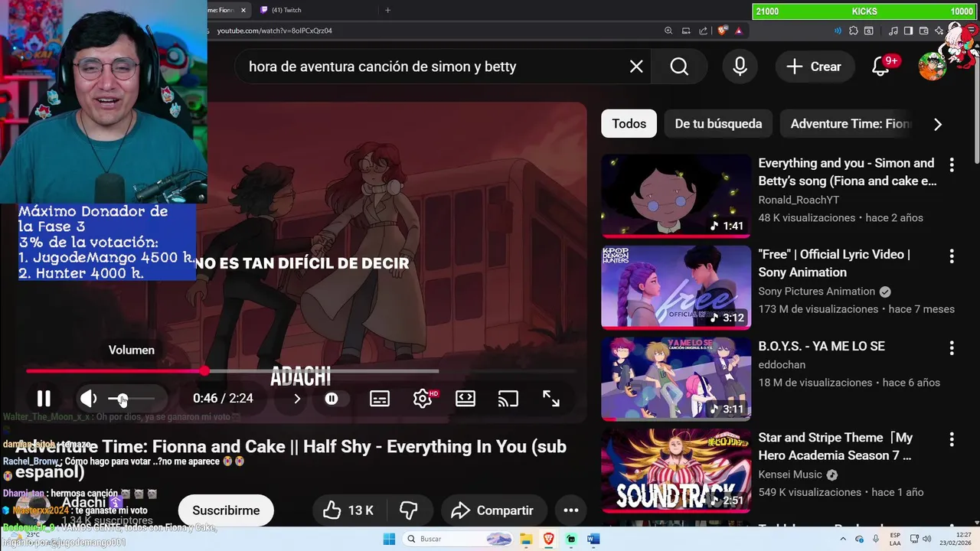Adjust the volume slider handle

tap(122, 399)
